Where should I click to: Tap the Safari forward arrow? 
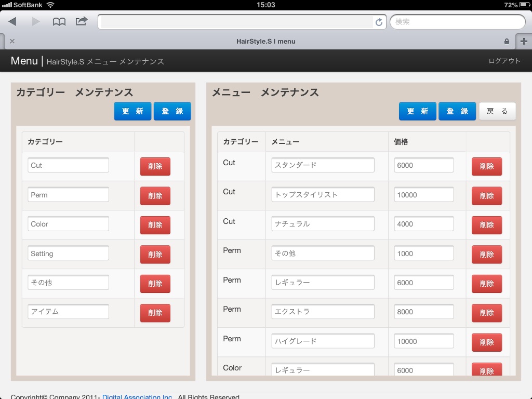coord(36,22)
